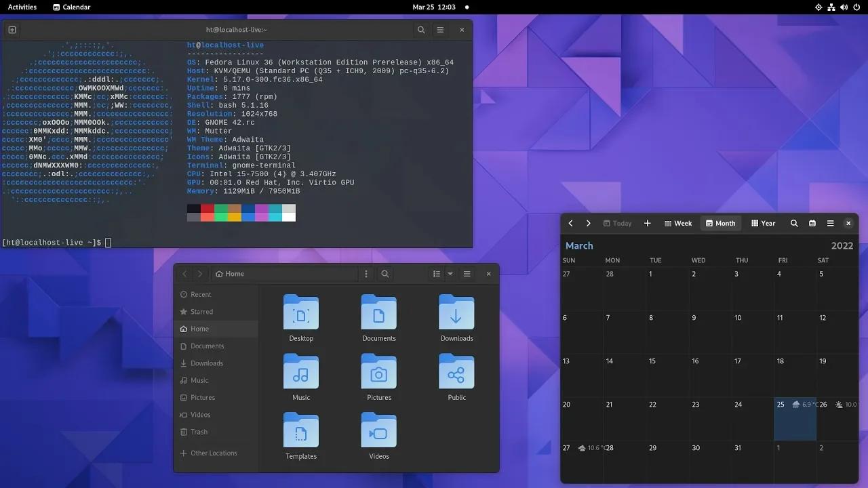Open the Files hamburger menu
The width and height of the screenshot is (868, 488).
pos(467,274)
